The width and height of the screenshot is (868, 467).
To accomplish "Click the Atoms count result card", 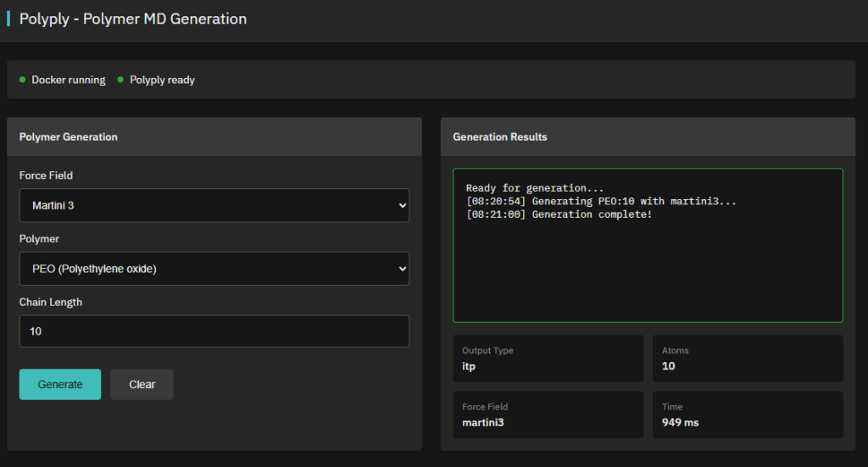I will pyautogui.click(x=748, y=359).
